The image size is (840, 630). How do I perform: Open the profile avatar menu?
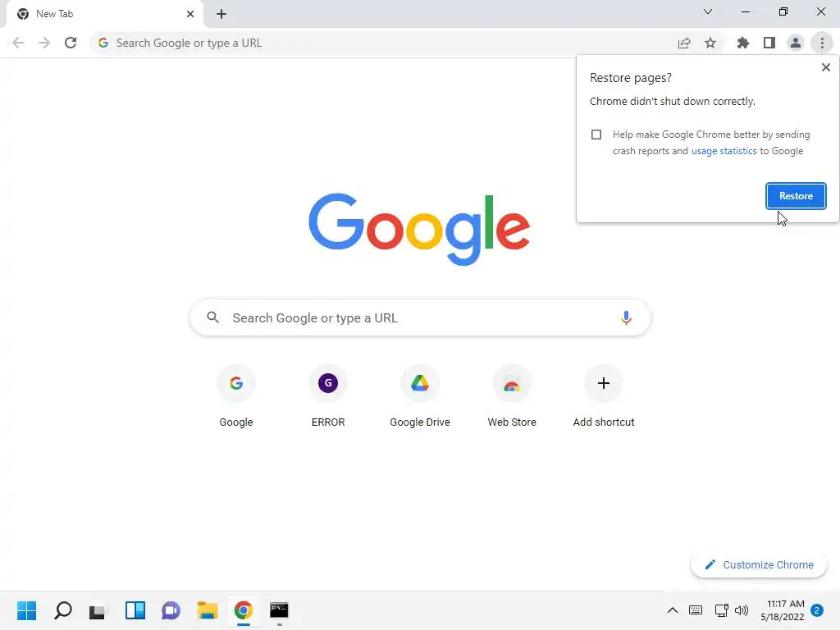[x=796, y=43]
